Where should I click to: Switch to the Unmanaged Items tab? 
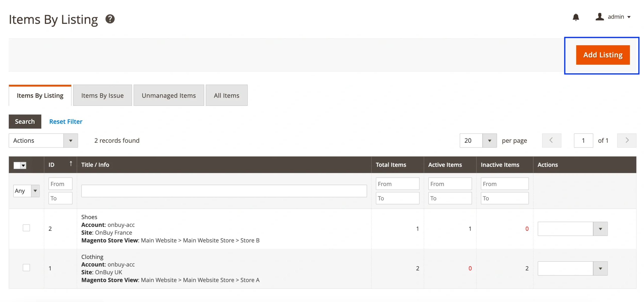[169, 96]
